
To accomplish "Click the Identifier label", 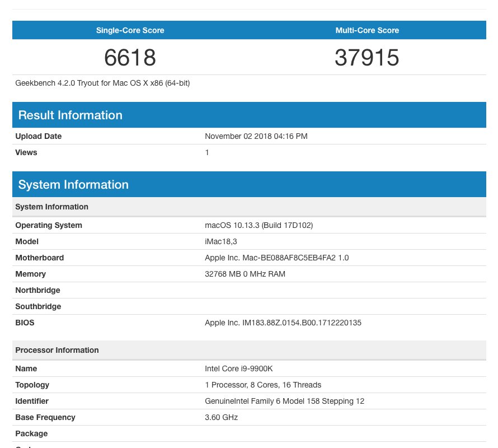I will click(32, 401).
